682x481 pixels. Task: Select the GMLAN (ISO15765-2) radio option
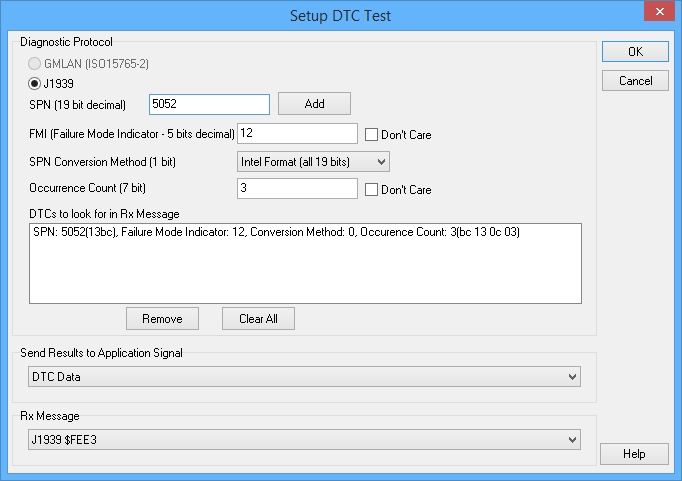coord(36,64)
